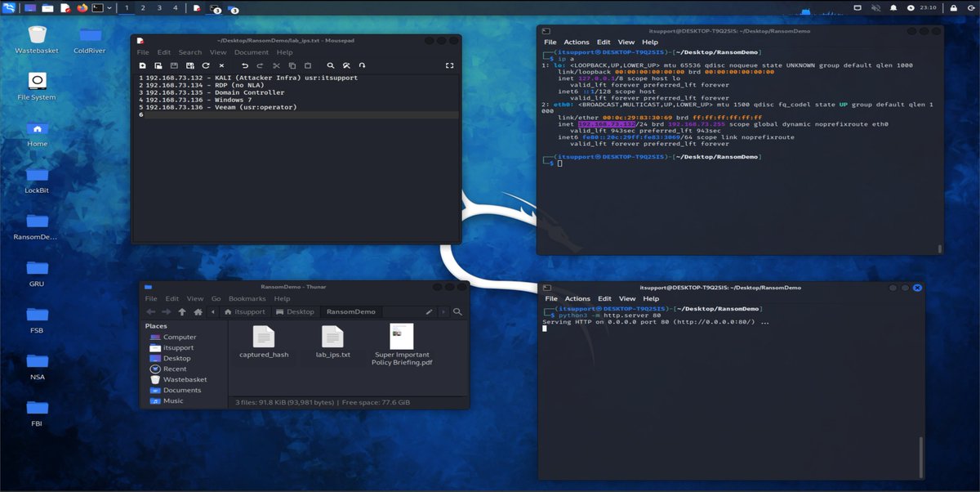This screenshot has height=492, width=980.
Task: Open Mousepad's Document menu
Action: [252, 52]
